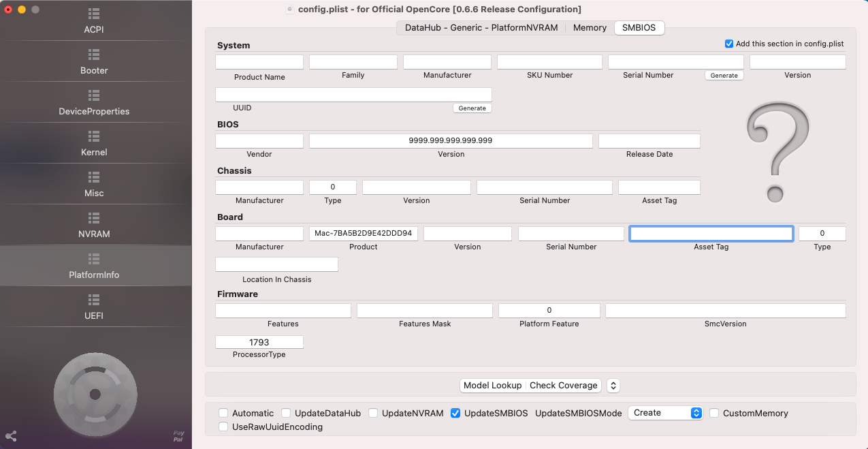Open the UpdateSMBIOSMode Create dropdown
Image resolution: width=868 pixels, height=449 pixels.
(x=665, y=413)
